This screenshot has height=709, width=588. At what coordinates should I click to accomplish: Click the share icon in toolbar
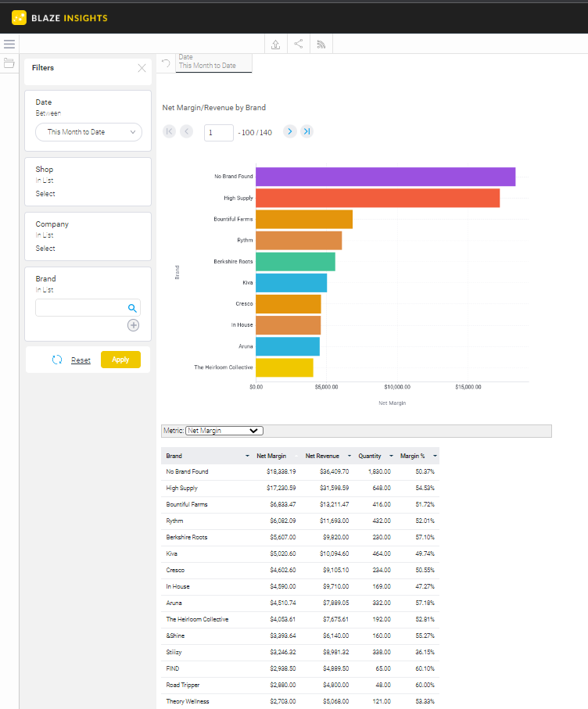click(x=298, y=45)
